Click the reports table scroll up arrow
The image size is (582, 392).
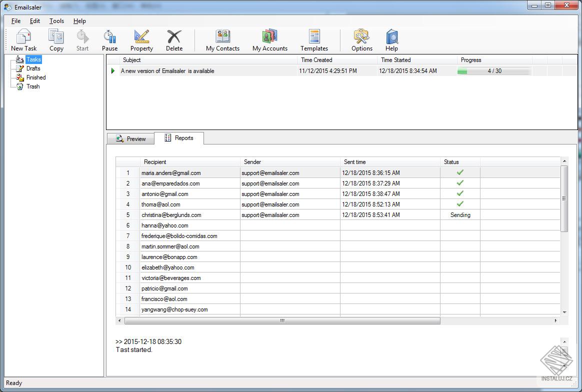coord(564,161)
